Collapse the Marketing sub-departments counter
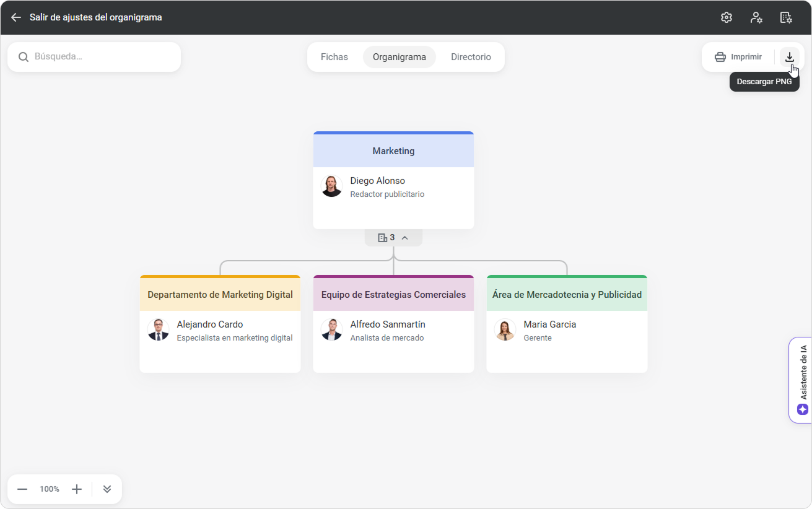Viewport: 812px width, 509px height. 393,238
